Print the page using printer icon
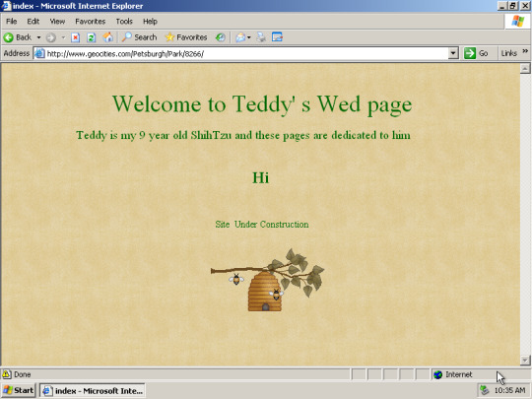This screenshot has width=532, height=399. tap(261, 37)
